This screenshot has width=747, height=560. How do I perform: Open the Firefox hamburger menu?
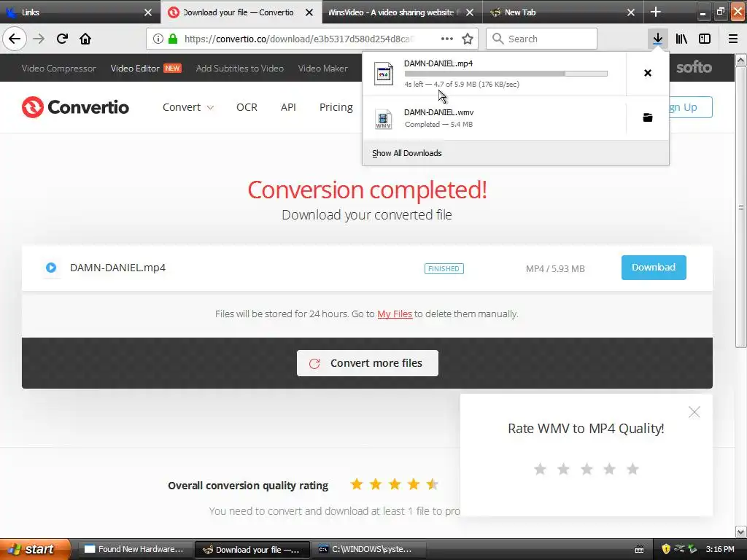point(732,39)
